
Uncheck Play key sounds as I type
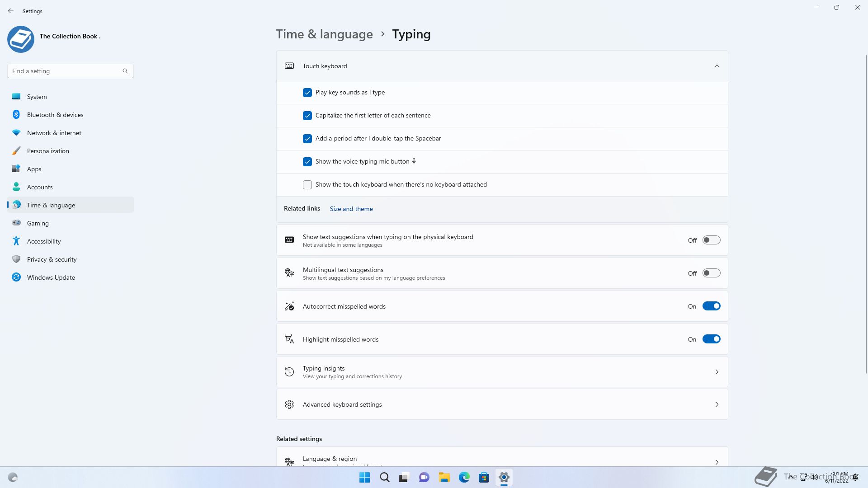coord(307,93)
